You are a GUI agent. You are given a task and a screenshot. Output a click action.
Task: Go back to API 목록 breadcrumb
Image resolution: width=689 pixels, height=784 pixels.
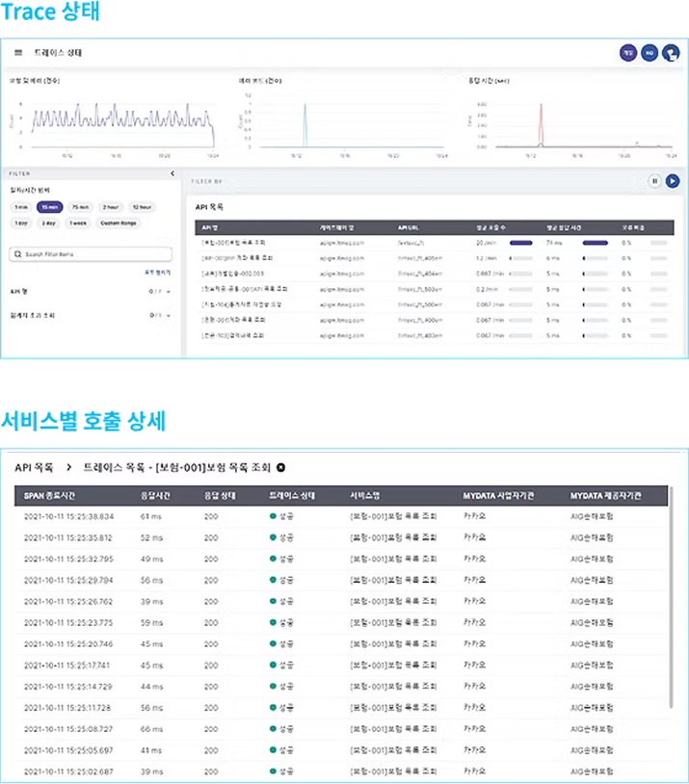(34, 467)
